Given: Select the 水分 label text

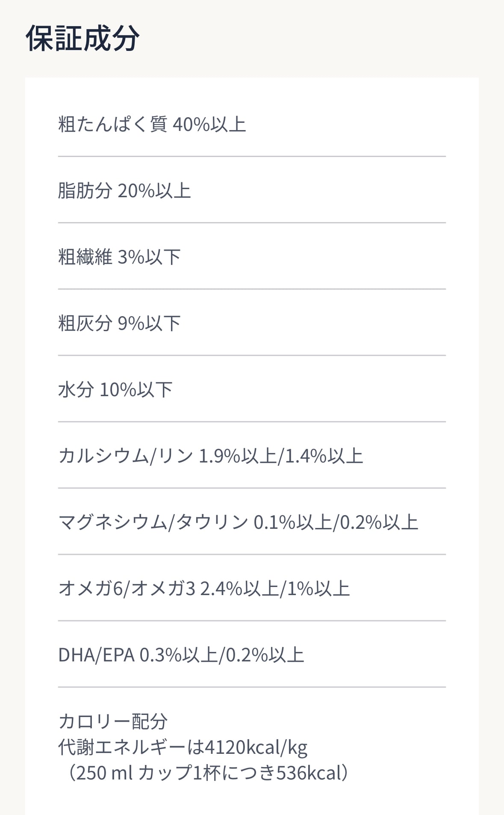Looking at the screenshot, I should (76, 390).
